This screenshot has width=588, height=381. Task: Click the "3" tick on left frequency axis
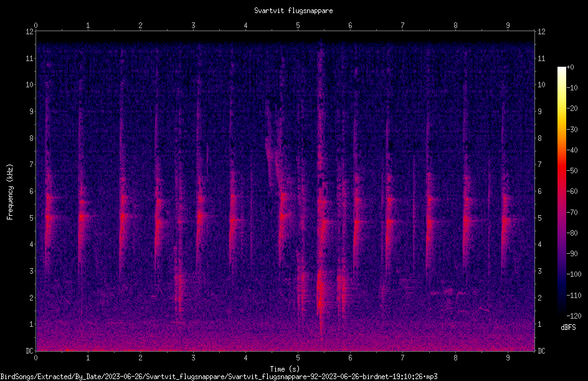(32, 271)
